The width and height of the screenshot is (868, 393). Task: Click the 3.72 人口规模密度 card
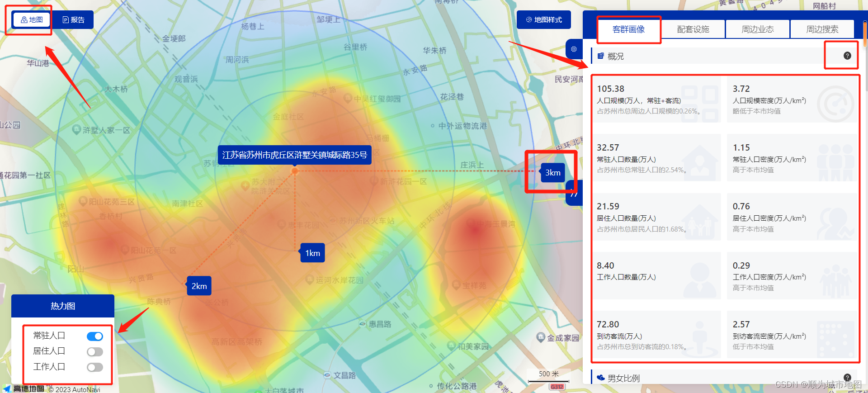pos(792,99)
